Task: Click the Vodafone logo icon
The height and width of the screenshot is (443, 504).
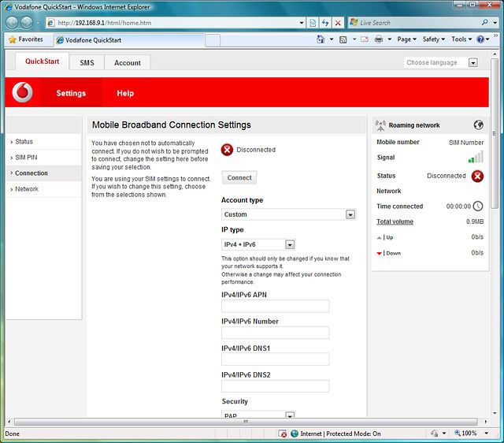Action: pos(24,93)
